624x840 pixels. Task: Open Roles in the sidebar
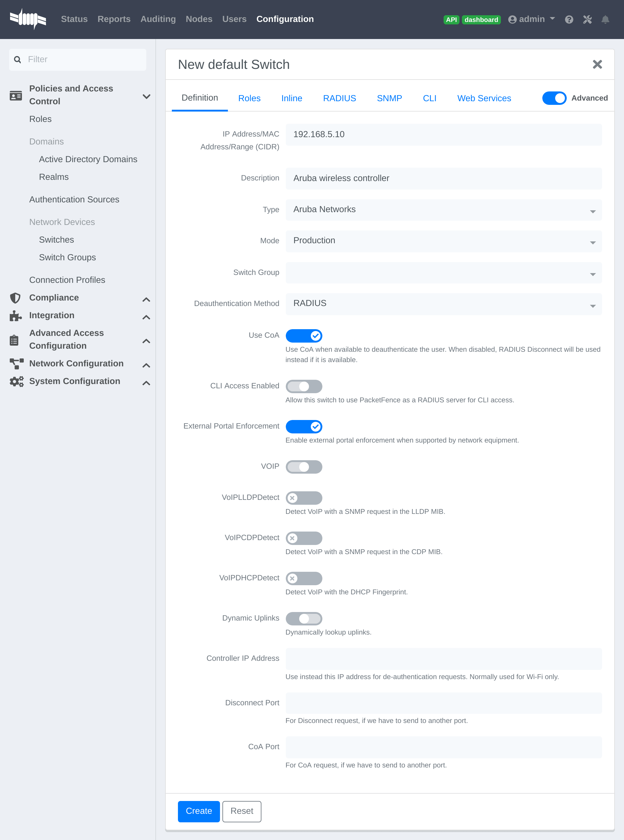(x=41, y=119)
